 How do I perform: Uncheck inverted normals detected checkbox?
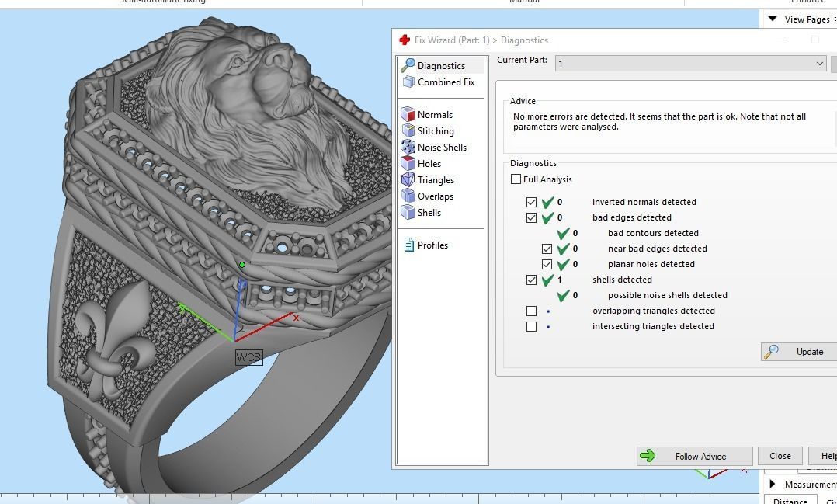click(531, 203)
